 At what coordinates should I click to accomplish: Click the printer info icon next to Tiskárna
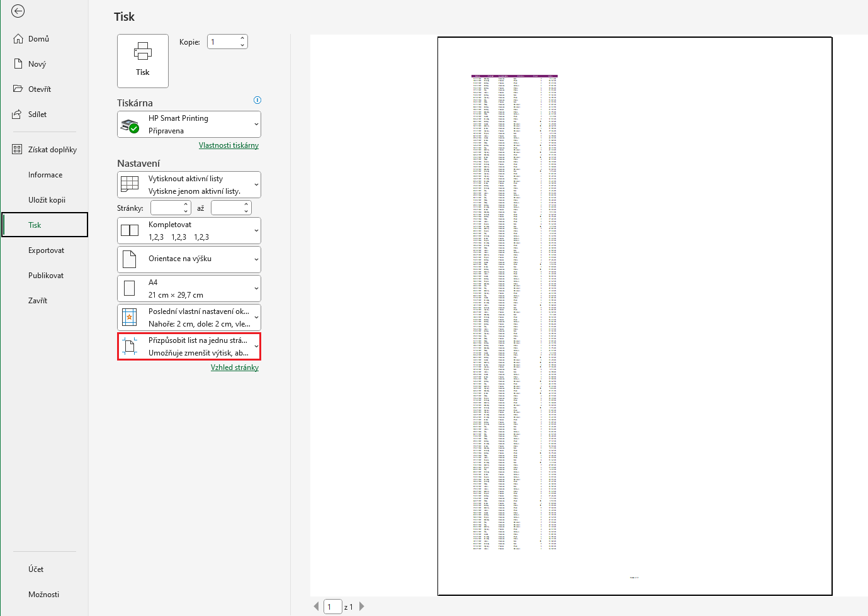(257, 100)
